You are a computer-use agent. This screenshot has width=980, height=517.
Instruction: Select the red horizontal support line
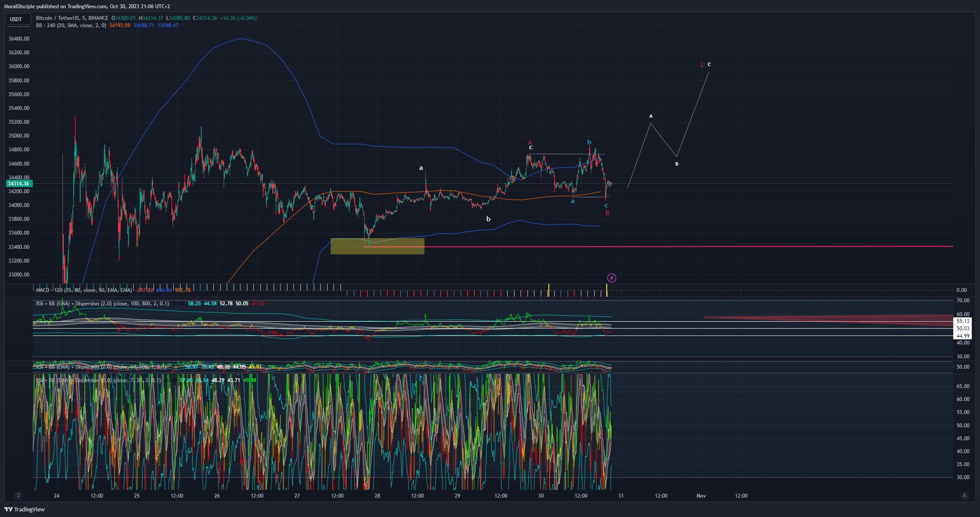coord(659,247)
